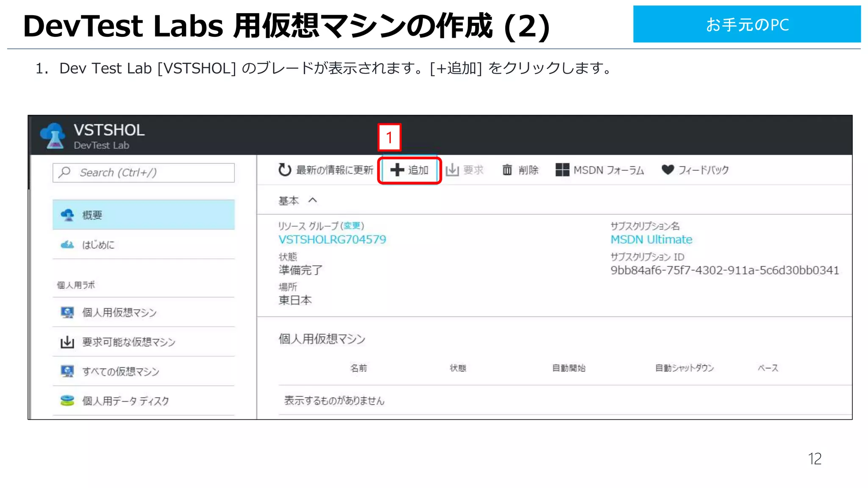Click the 自動シャットダウン column header
Viewport: 868px width, 488px height.
684,368
